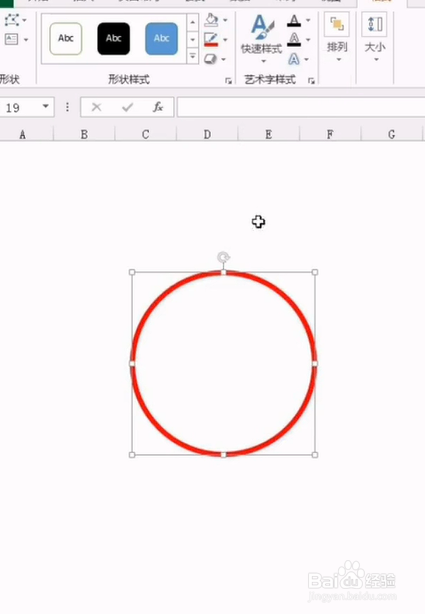Click the circle's top-middle handle
Screen dimensions: 425x614
[224, 272]
